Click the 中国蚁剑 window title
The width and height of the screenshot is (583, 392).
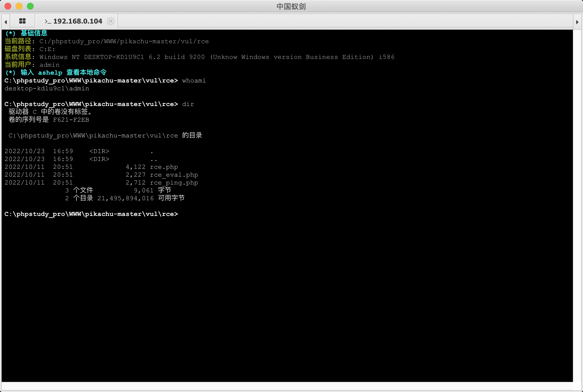(x=291, y=6)
